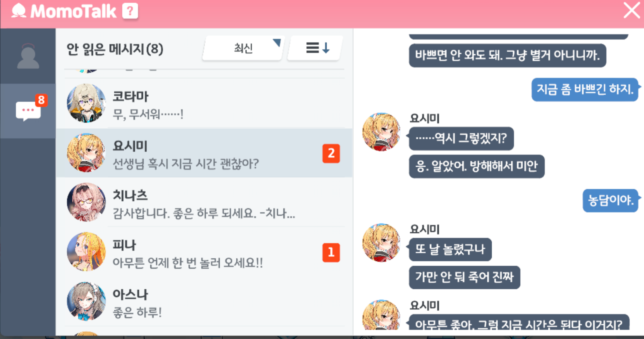
Task: Open the messages chat bubble sidebar icon
Action: coord(28,111)
